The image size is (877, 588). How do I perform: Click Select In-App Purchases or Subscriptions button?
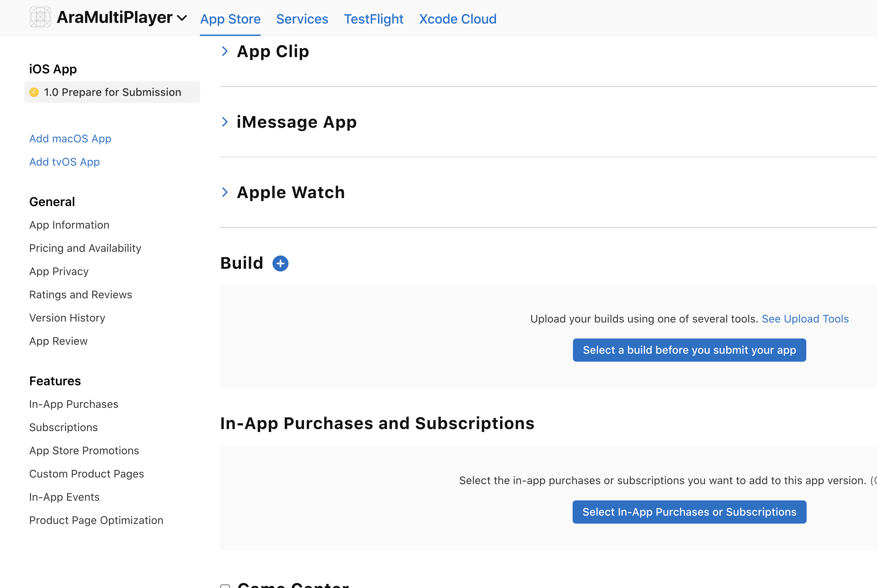click(x=689, y=512)
